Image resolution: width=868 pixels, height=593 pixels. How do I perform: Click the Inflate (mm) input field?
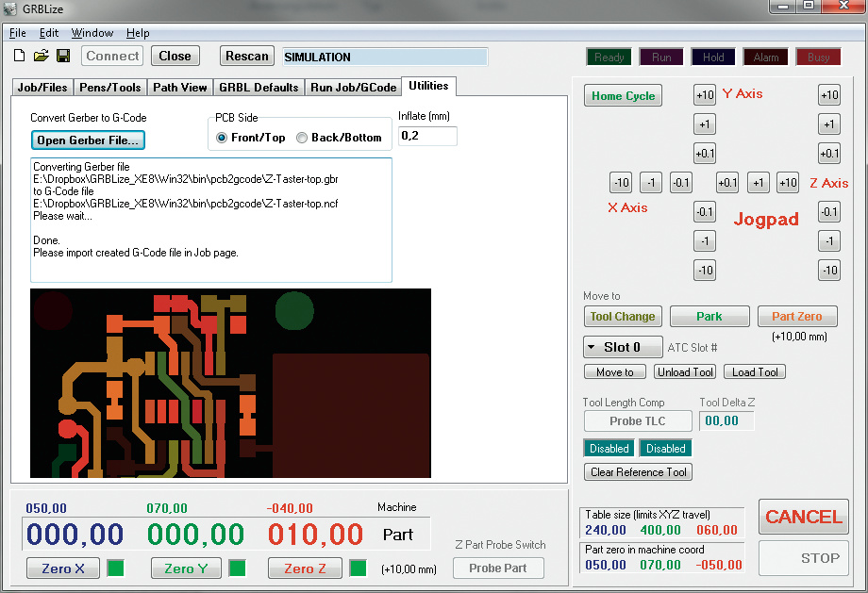pyautogui.click(x=427, y=137)
